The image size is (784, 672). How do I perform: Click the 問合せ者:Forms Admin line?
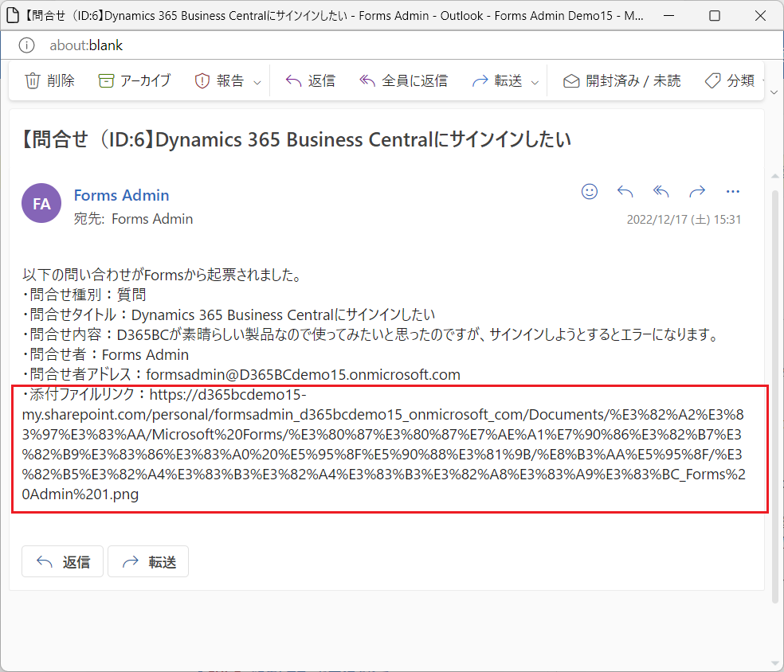click(x=105, y=355)
